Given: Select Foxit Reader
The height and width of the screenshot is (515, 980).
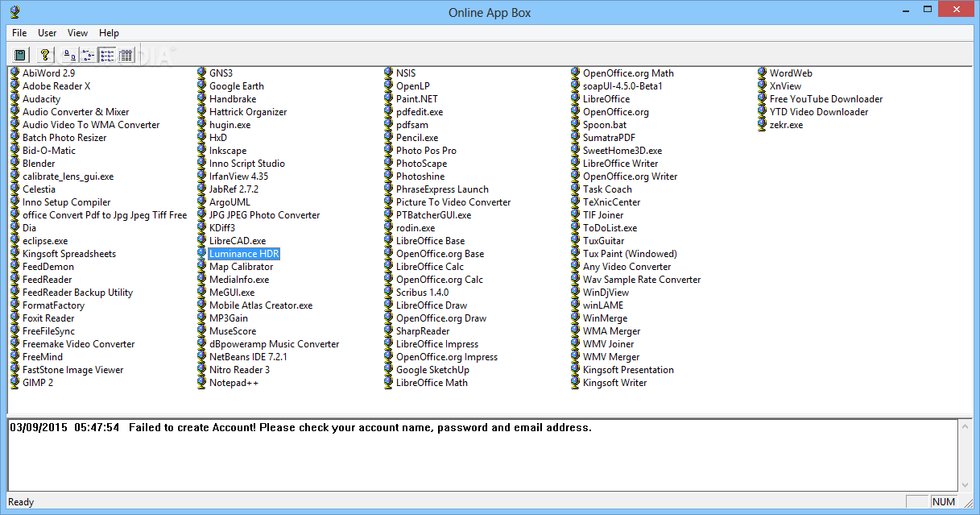Looking at the screenshot, I should click(48, 318).
